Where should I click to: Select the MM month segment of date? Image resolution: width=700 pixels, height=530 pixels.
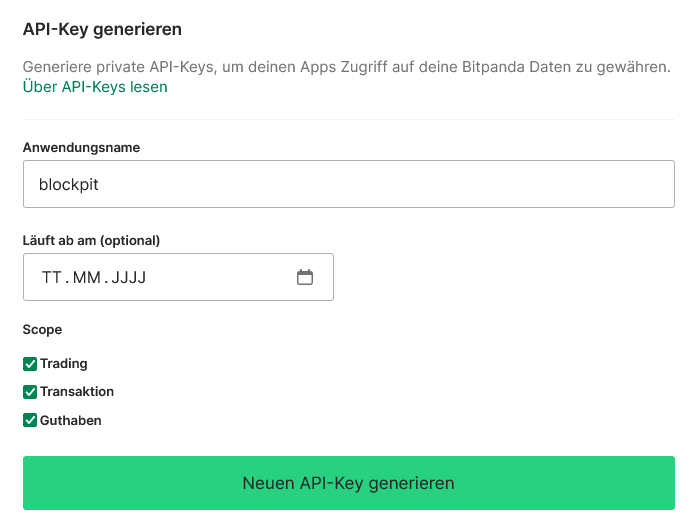pos(87,278)
